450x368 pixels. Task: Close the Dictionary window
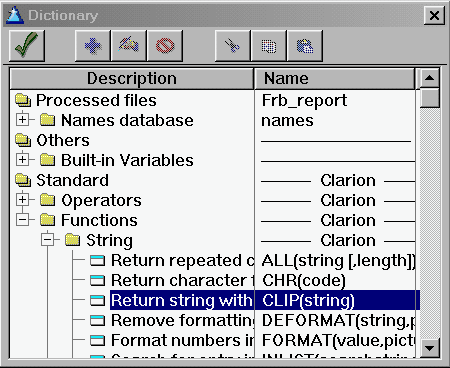click(434, 15)
